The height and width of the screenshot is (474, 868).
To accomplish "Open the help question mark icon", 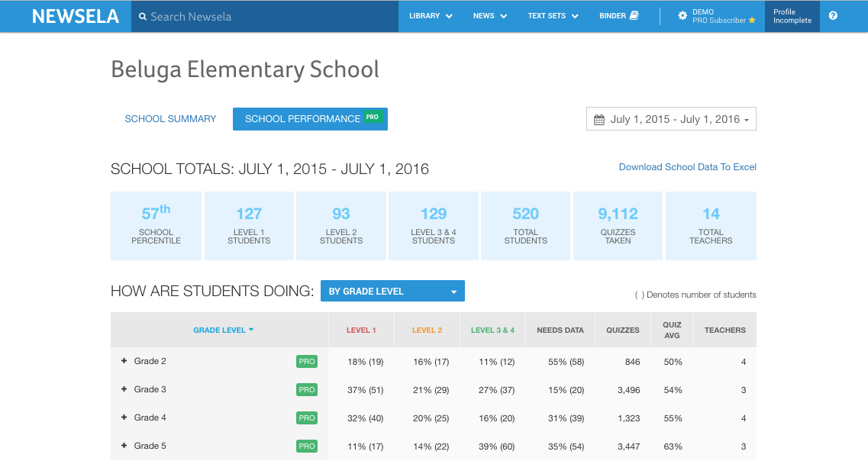I will coord(833,16).
